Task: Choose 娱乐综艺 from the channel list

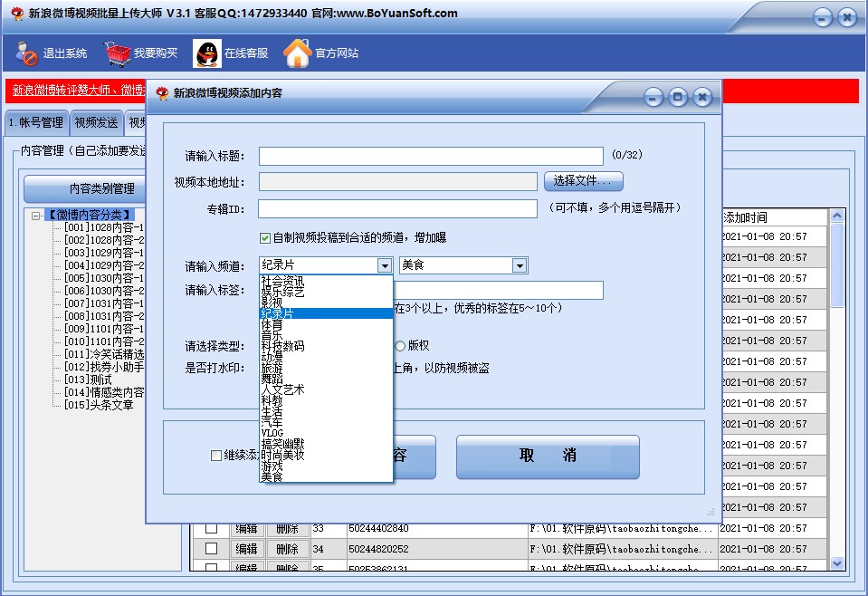Action: [x=326, y=292]
